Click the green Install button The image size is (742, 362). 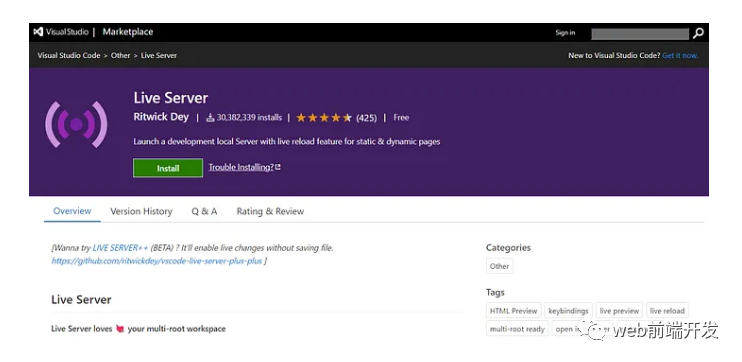click(168, 168)
